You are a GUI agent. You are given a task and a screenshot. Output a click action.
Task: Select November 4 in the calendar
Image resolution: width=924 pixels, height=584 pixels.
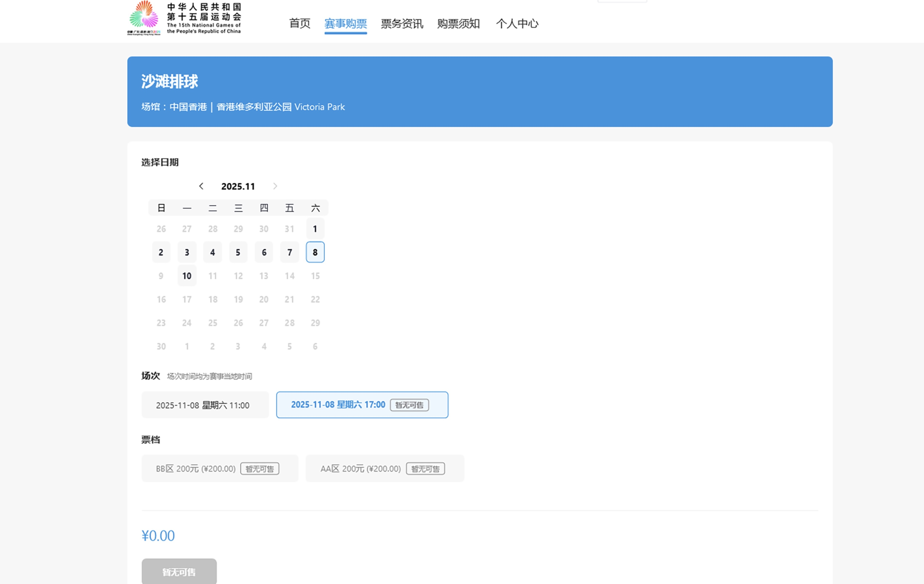tap(212, 252)
